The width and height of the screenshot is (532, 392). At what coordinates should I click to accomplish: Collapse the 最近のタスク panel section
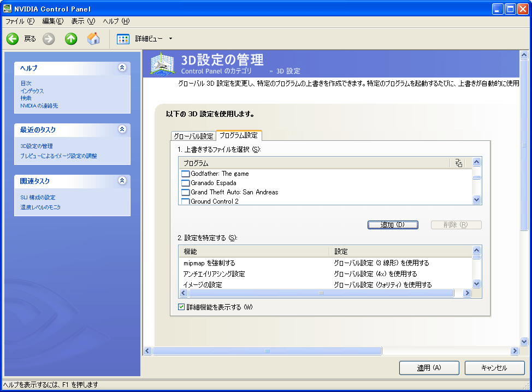[122, 129]
